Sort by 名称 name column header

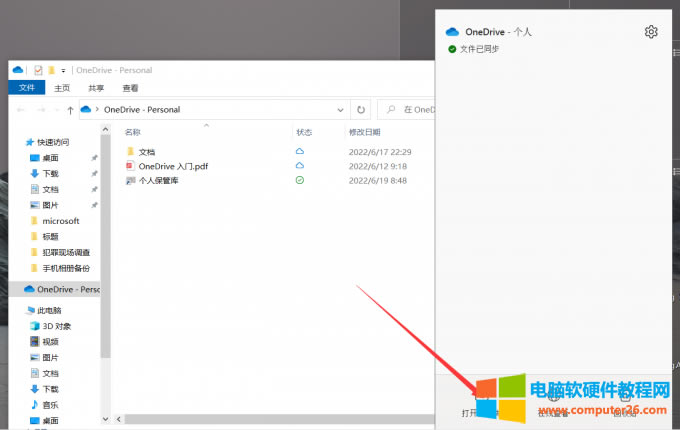(x=133, y=132)
